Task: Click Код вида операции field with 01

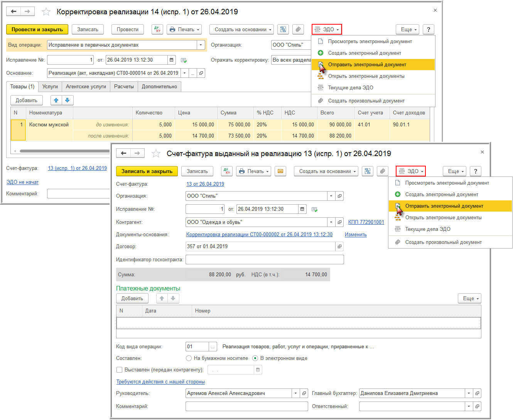Action: [197, 347]
